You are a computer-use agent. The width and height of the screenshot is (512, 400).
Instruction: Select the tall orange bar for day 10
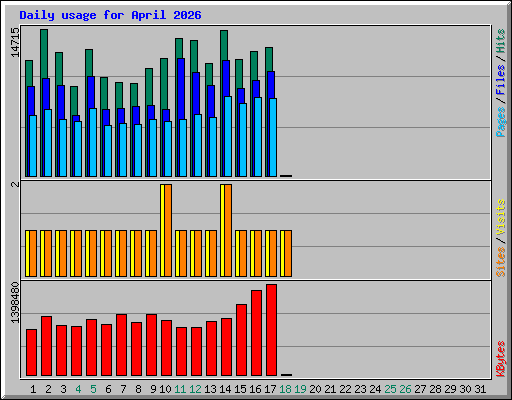click(168, 230)
